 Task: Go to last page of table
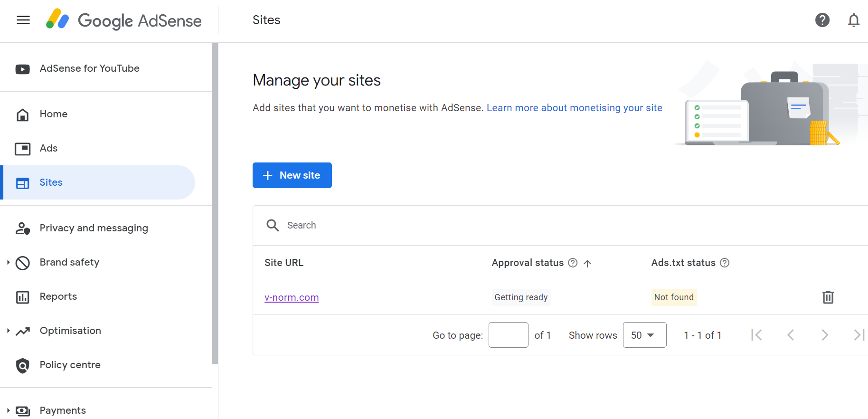859,335
